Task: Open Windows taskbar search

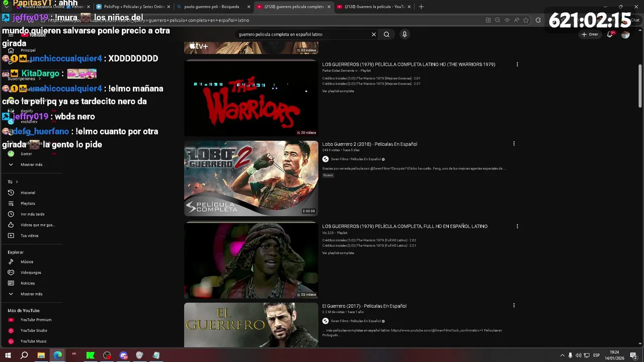Action: pyautogui.click(x=24, y=355)
